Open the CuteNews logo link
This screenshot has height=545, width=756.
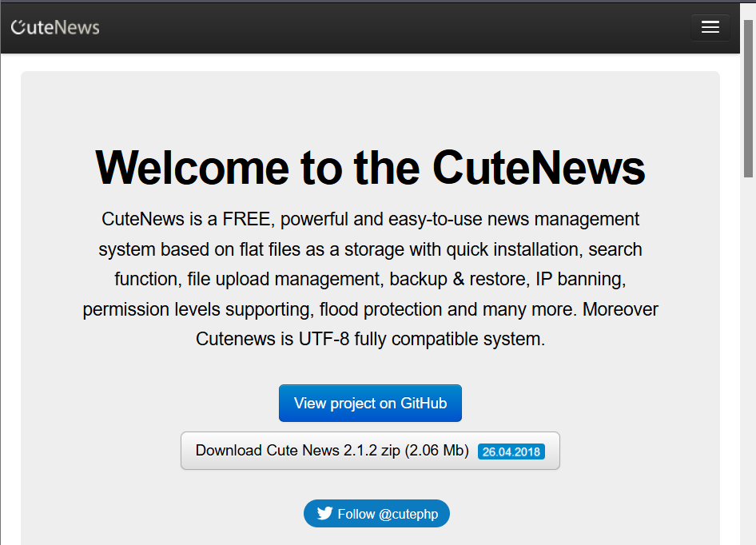click(55, 27)
